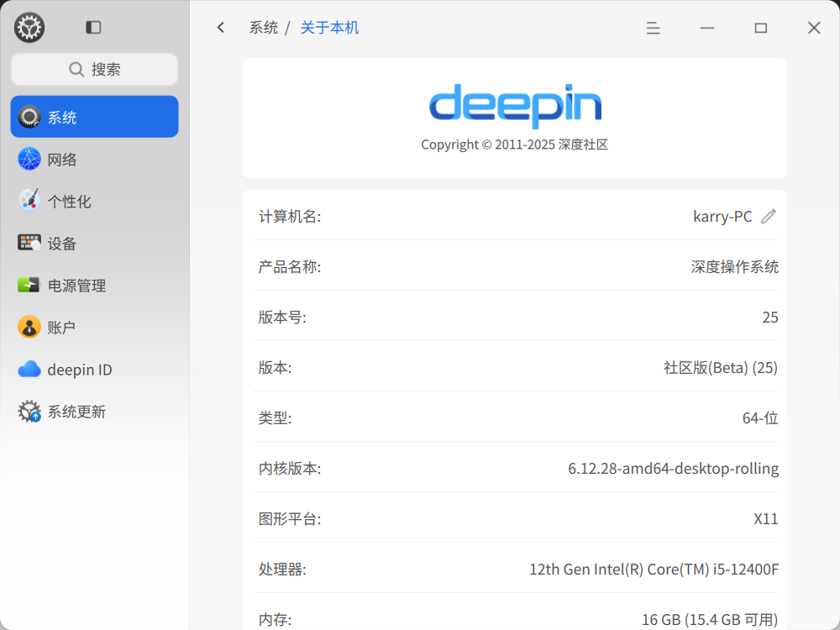Click the 设备 keyboard icon

pyautogui.click(x=29, y=243)
